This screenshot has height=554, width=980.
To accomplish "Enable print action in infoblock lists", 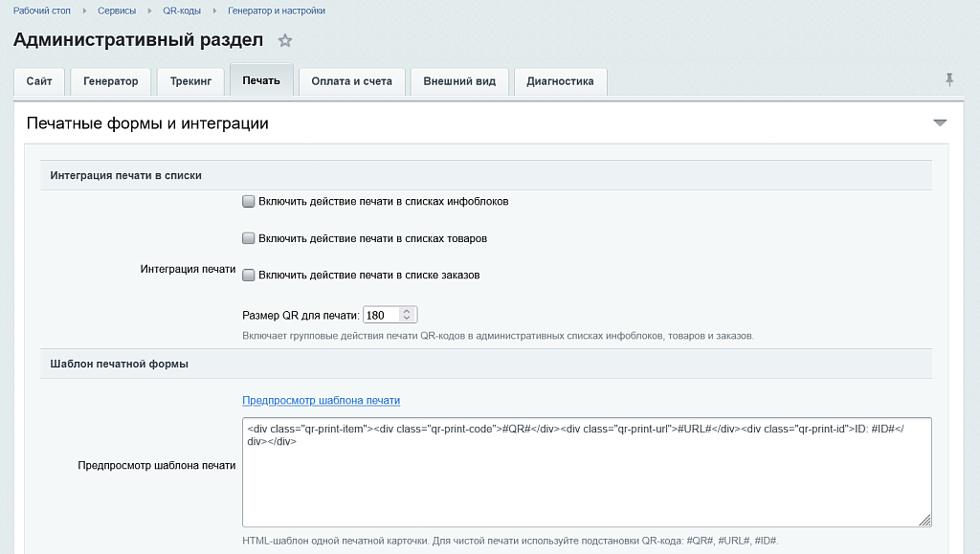I will pos(248,201).
